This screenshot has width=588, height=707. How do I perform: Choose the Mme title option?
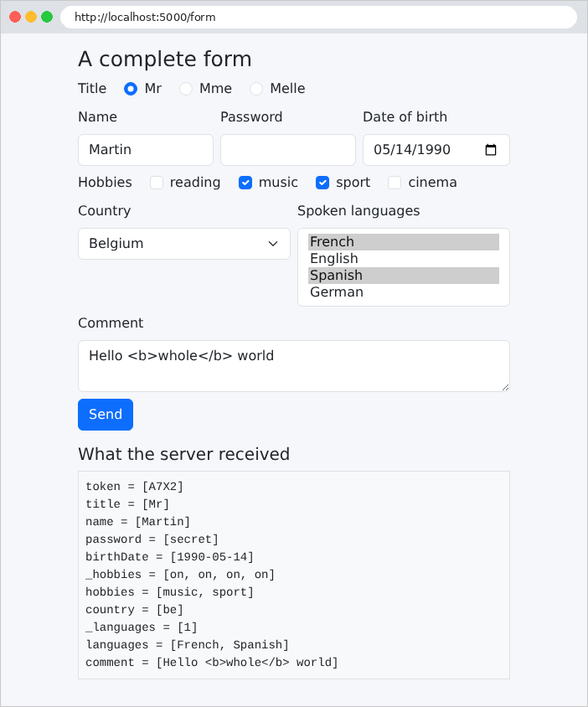186,89
